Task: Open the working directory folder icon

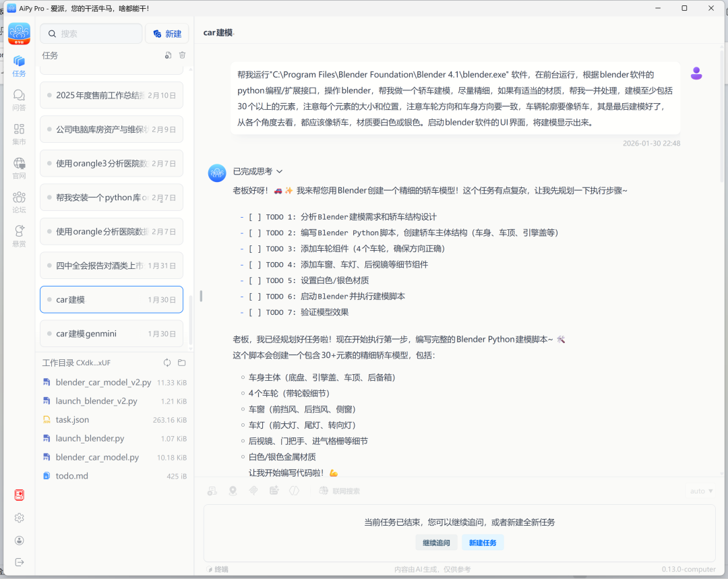Action: (182, 363)
